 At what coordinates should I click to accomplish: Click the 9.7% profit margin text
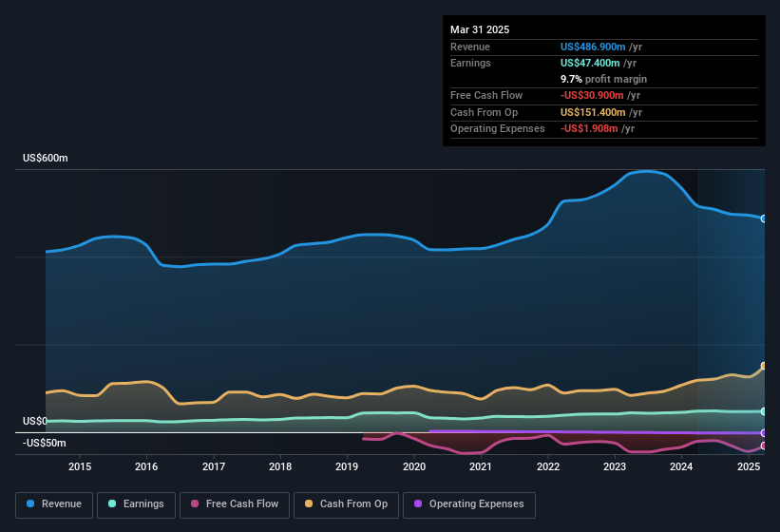[x=603, y=79]
